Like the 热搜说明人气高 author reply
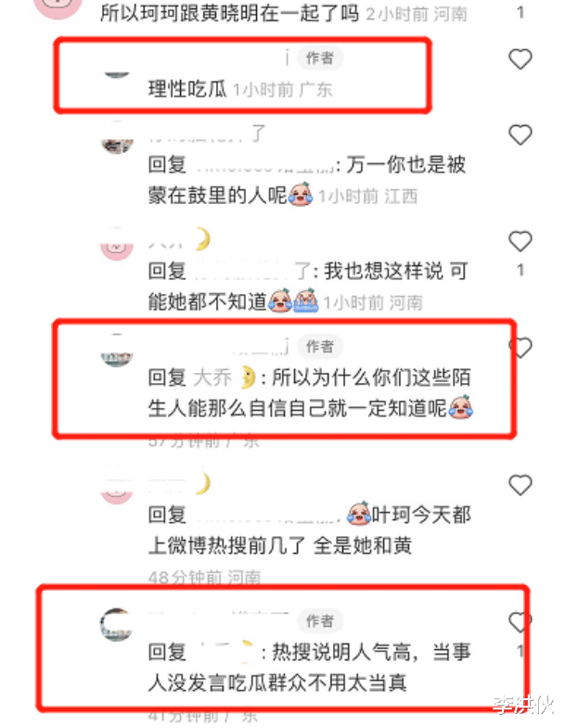The image size is (565, 728). pyautogui.click(x=520, y=622)
